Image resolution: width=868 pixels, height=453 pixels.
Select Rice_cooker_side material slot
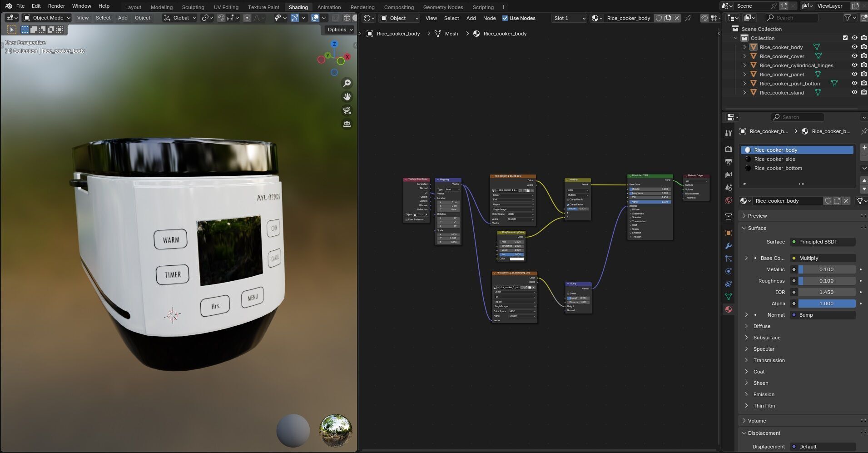[797, 159]
